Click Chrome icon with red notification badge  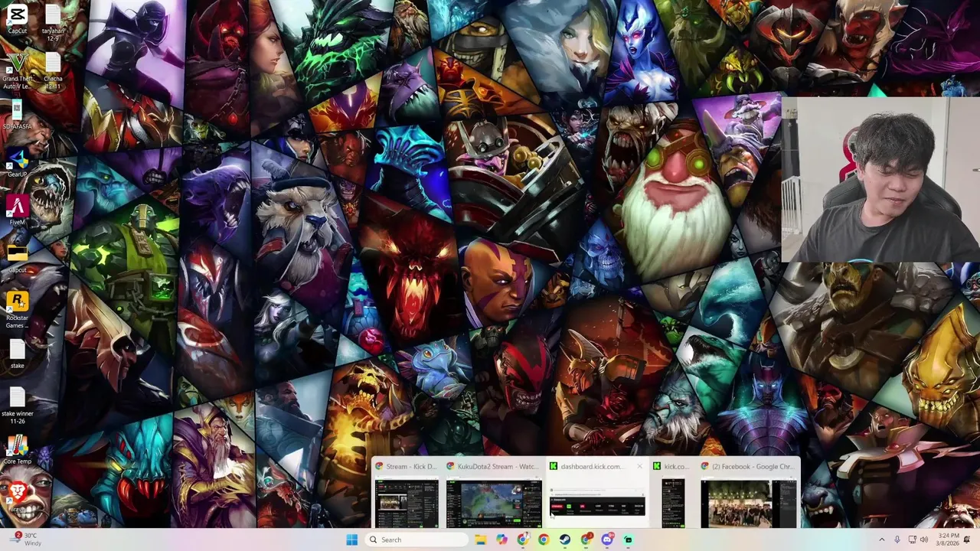586,540
